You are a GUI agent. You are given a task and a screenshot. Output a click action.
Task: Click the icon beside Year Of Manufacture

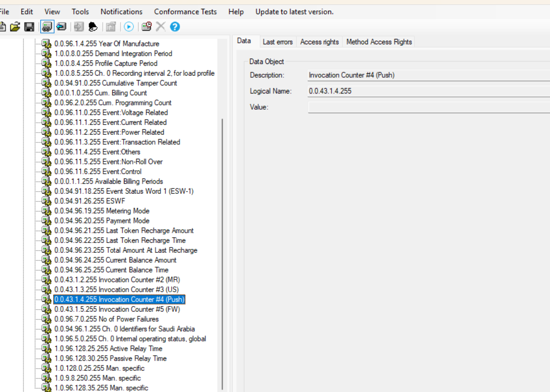[x=46, y=44]
